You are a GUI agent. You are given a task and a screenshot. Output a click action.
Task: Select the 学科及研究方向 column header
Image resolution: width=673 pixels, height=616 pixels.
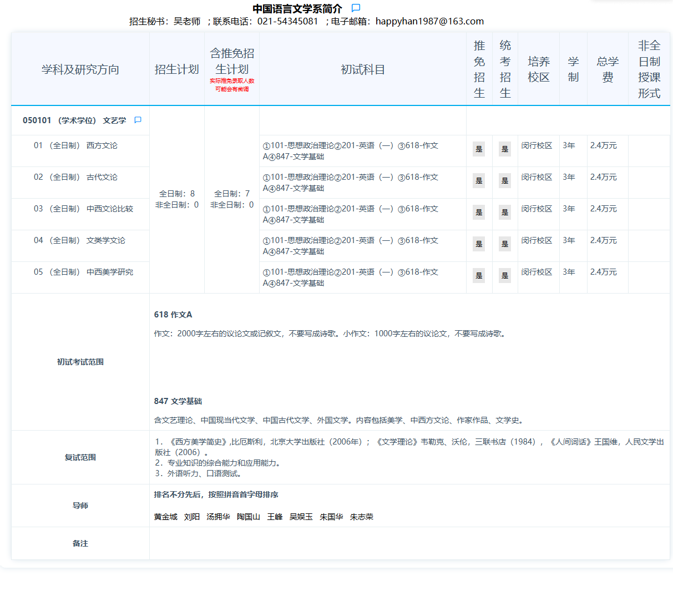[x=80, y=69]
